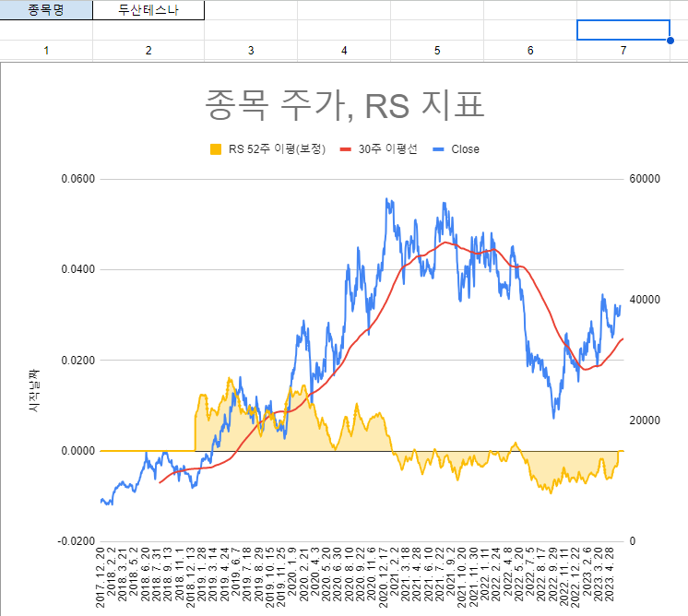
Task: Click the RS 52주 이평(보정) legend label
Action: click(x=277, y=149)
